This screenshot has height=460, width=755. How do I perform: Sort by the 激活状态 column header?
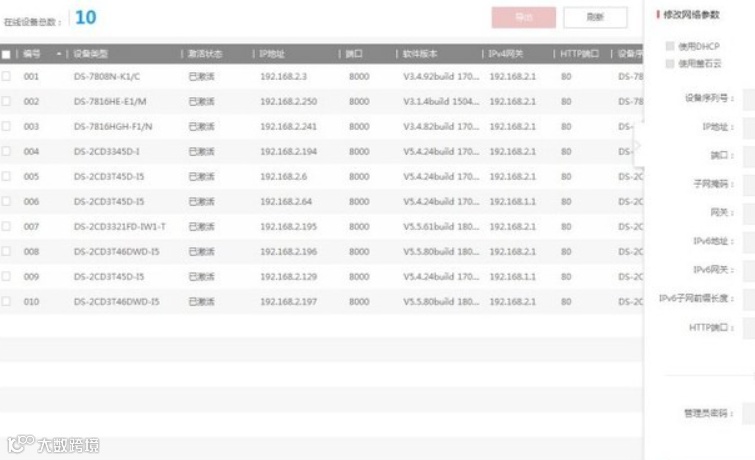[205, 53]
